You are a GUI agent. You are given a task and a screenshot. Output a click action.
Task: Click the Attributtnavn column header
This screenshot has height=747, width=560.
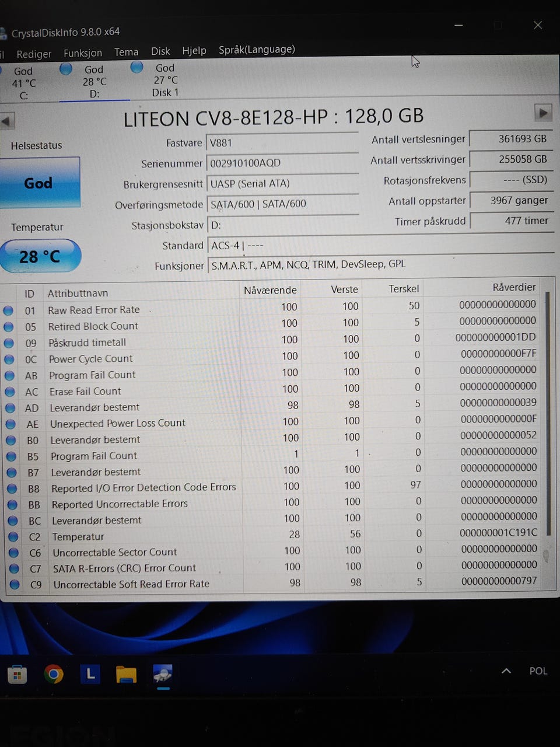point(78,293)
